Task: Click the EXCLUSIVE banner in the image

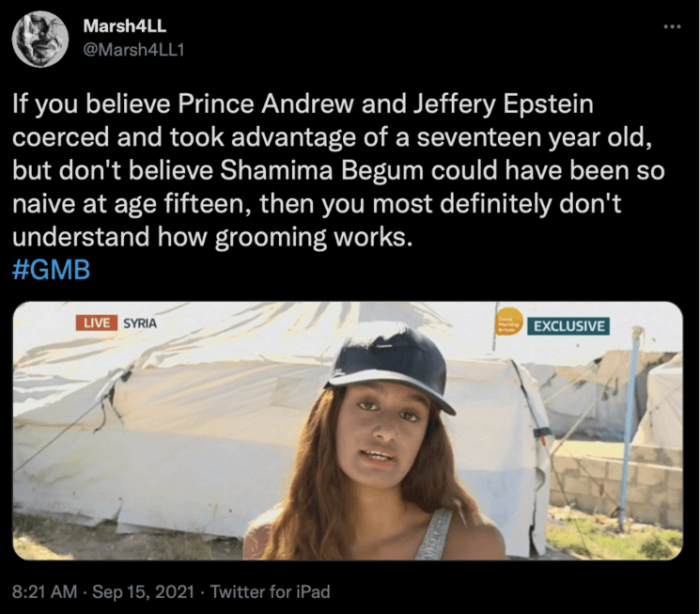Action: pyautogui.click(x=568, y=325)
